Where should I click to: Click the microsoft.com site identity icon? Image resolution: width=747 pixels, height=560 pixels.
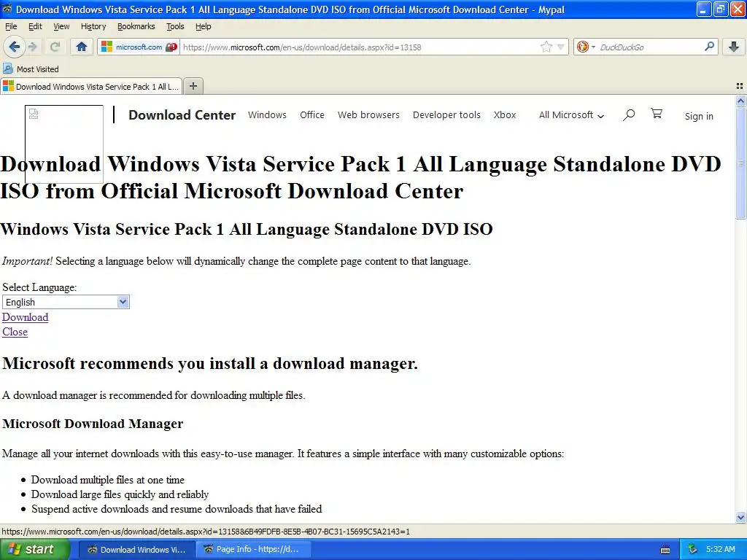(x=139, y=47)
